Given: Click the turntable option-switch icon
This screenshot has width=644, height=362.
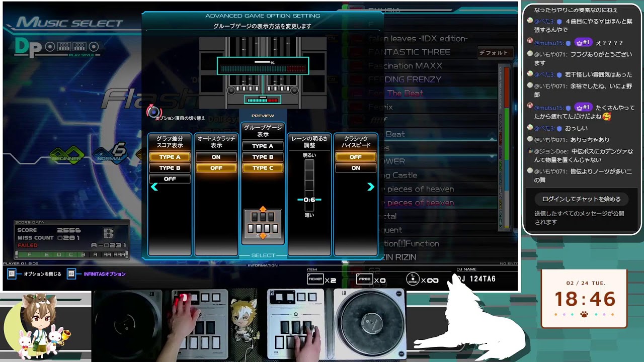Looking at the screenshot, I should pyautogui.click(x=153, y=112).
